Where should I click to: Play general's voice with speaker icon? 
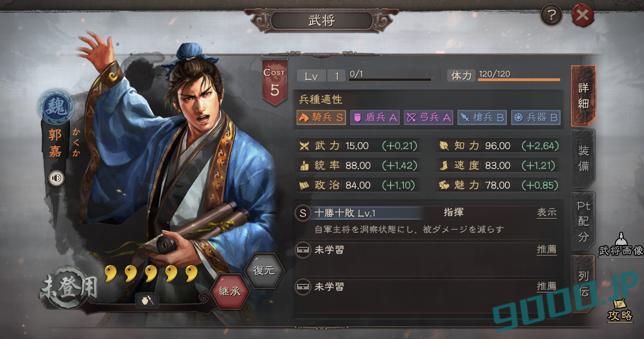tap(56, 178)
